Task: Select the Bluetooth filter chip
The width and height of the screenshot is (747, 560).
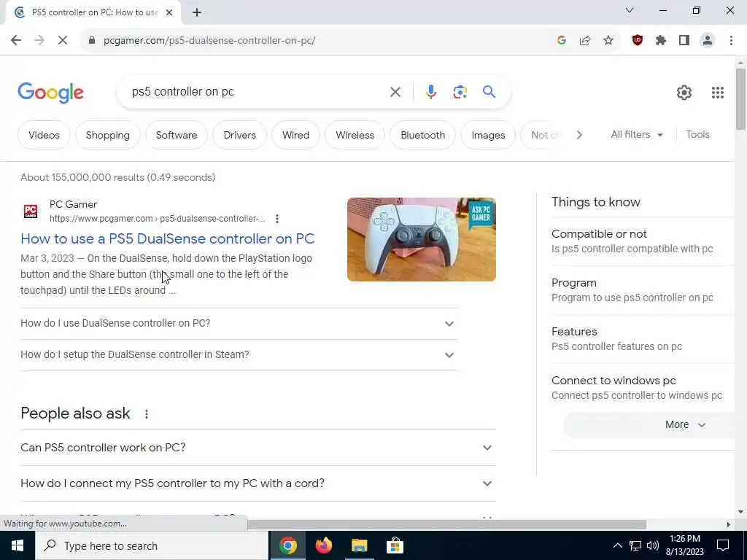Action: pyautogui.click(x=422, y=135)
